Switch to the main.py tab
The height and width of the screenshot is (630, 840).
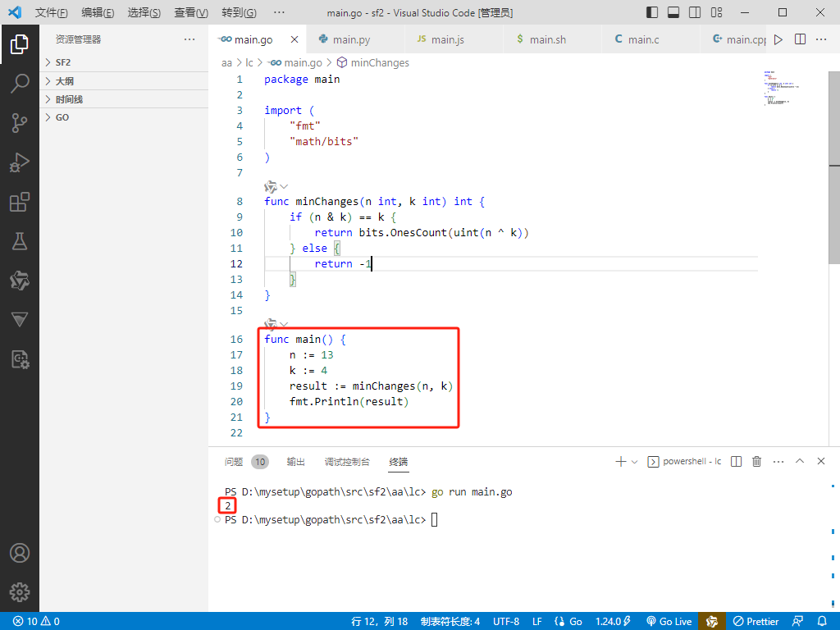[x=351, y=39]
